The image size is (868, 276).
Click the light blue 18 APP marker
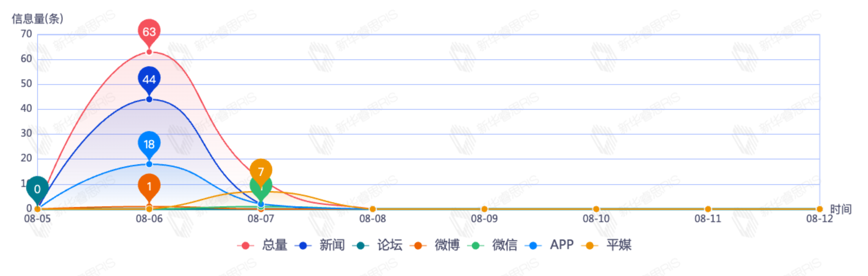coord(149,144)
